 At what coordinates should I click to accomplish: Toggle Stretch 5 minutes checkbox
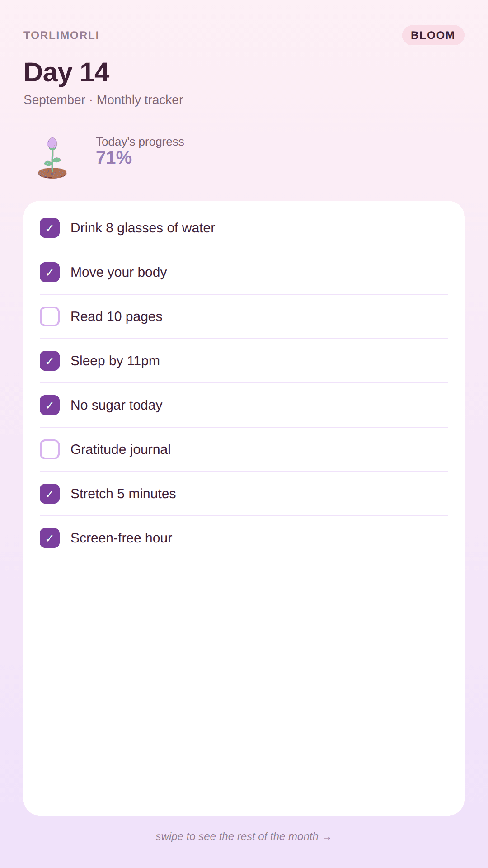(50, 494)
